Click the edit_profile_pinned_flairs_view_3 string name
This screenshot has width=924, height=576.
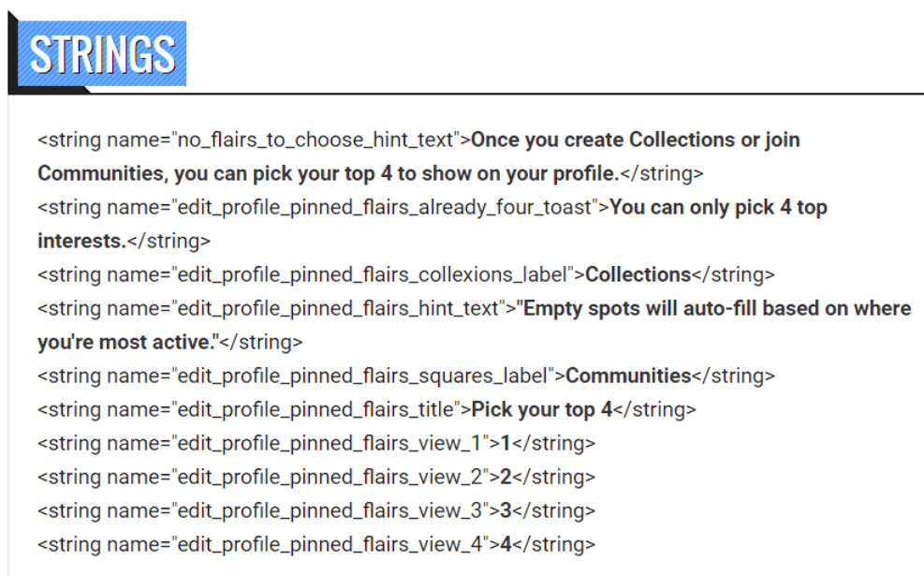point(329,511)
